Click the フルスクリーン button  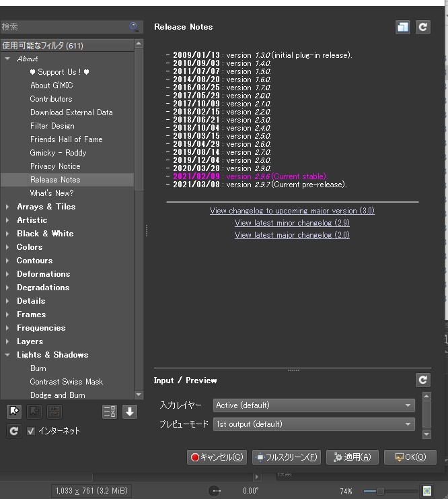click(287, 457)
